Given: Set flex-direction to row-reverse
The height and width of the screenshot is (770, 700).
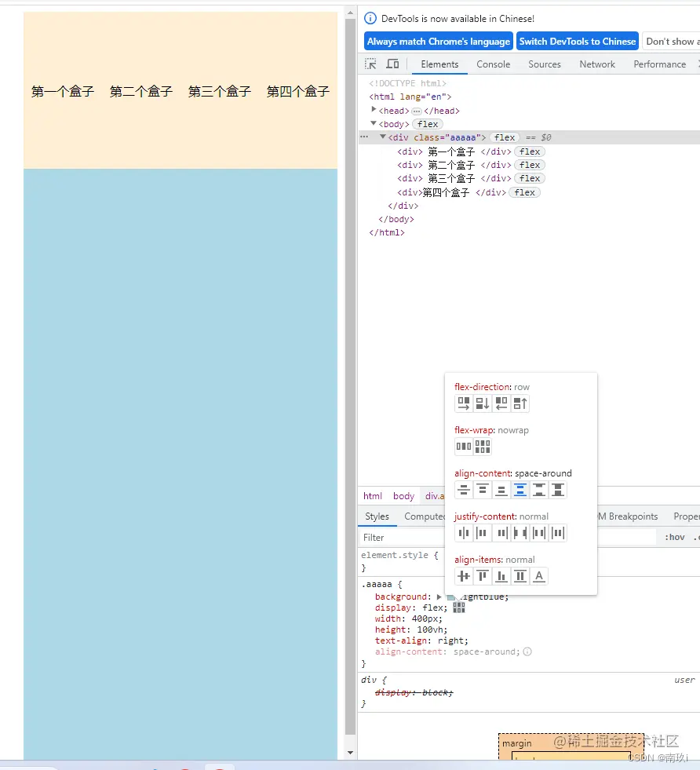Looking at the screenshot, I should coord(501,403).
